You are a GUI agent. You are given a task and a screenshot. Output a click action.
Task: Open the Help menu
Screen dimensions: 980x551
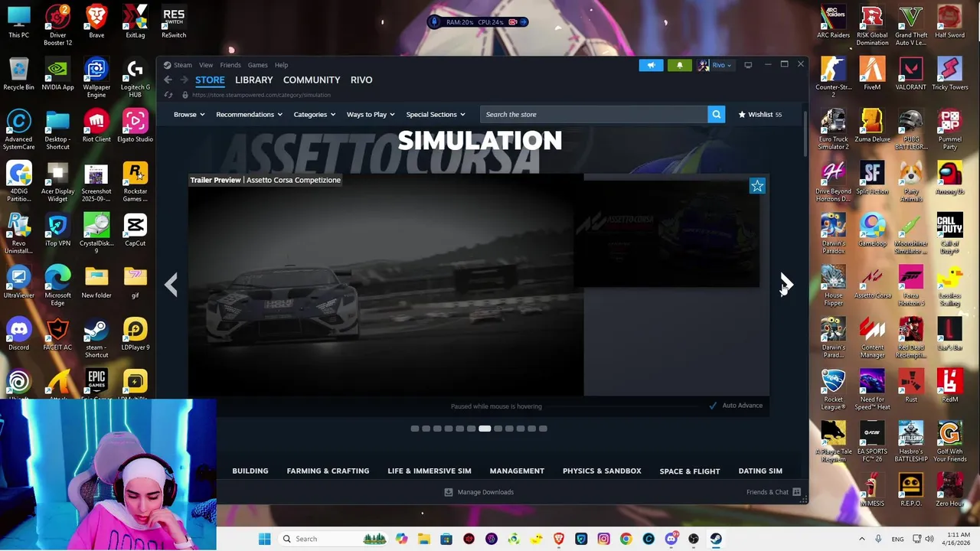click(x=281, y=65)
